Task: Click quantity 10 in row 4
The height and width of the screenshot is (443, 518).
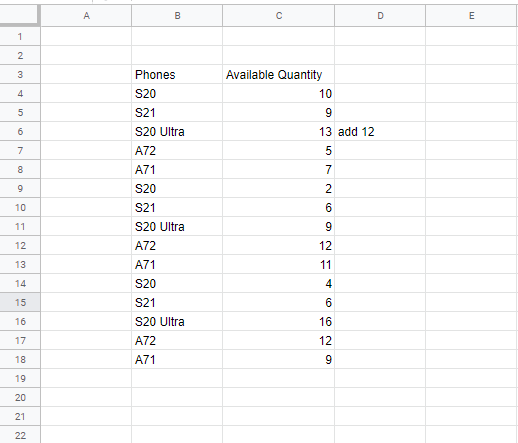Action: coord(279,93)
